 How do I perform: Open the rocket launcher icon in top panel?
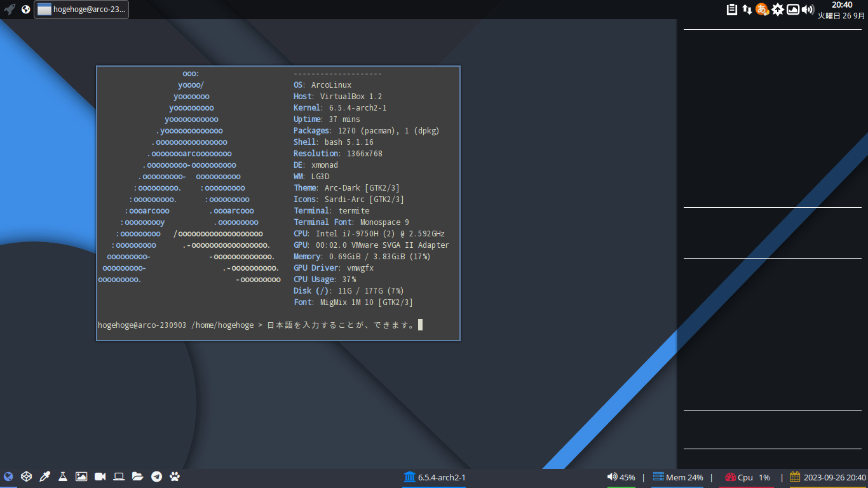tap(10, 10)
